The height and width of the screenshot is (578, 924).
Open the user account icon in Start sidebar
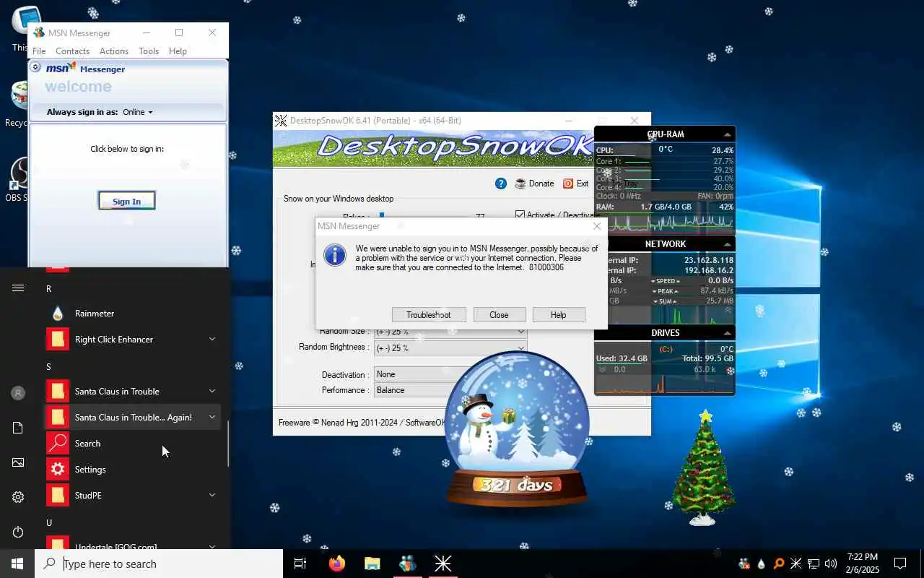[x=18, y=393]
